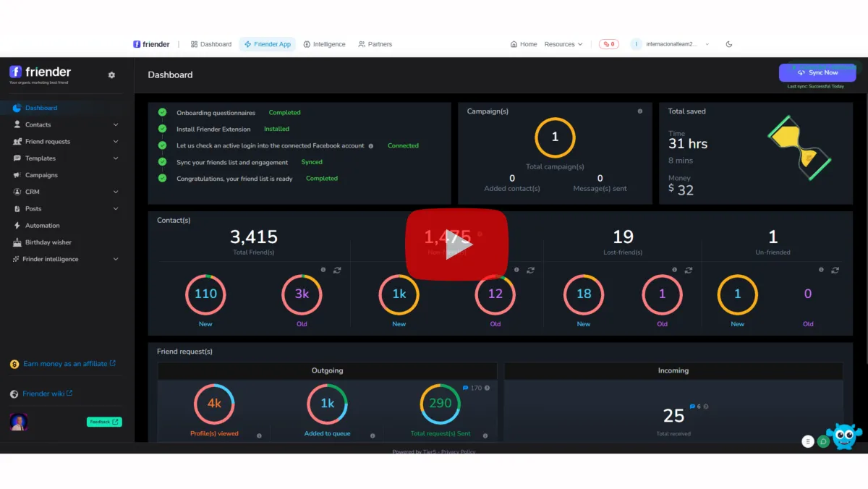This screenshot has height=489, width=868.
Task: Open the green chat support icon
Action: 823,441
